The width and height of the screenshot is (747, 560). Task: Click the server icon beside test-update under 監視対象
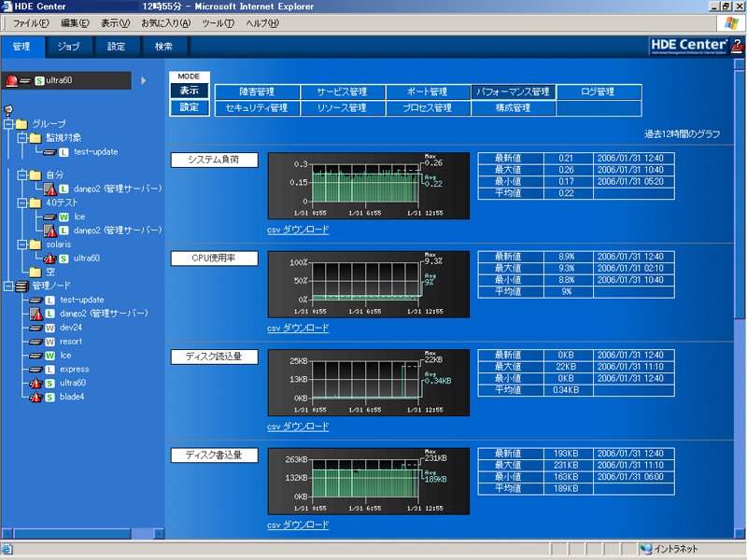49,152
